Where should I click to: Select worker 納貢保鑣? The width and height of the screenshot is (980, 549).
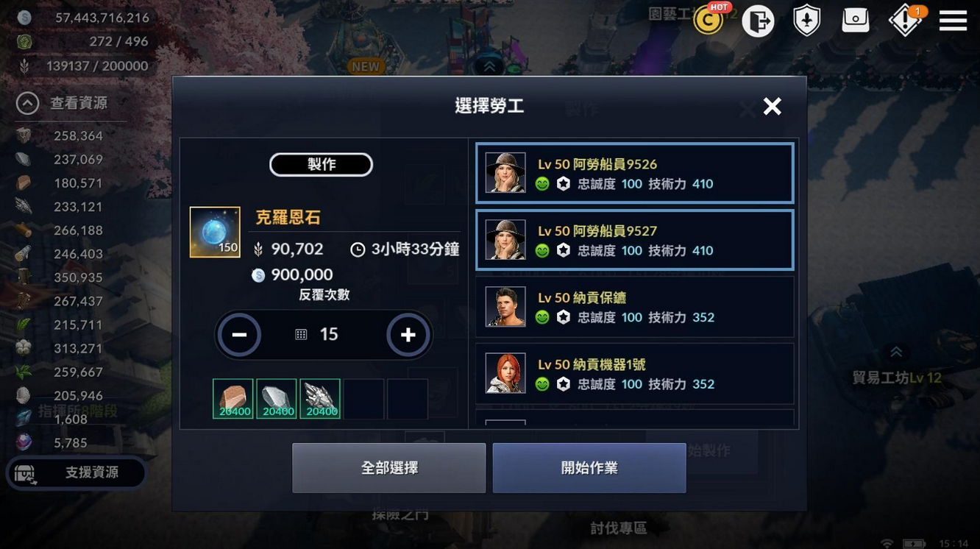coord(634,307)
